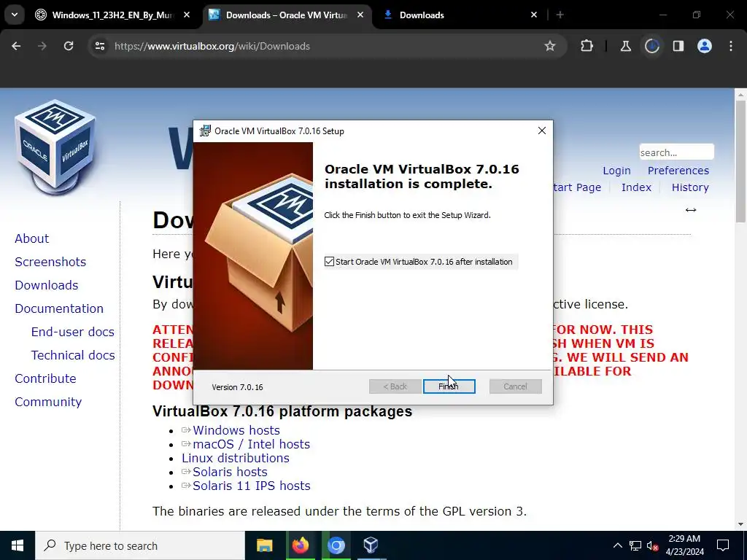Open Downloads in the sidebar
Viewport: 747px width, 560px height.
[x=47, y=285]
